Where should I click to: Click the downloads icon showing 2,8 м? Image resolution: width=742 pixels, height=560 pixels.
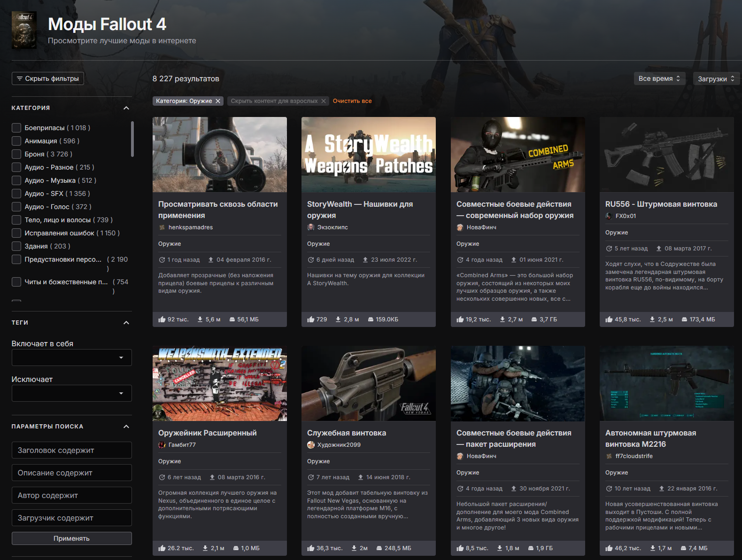pyautogui.click(x=338, y=319)
